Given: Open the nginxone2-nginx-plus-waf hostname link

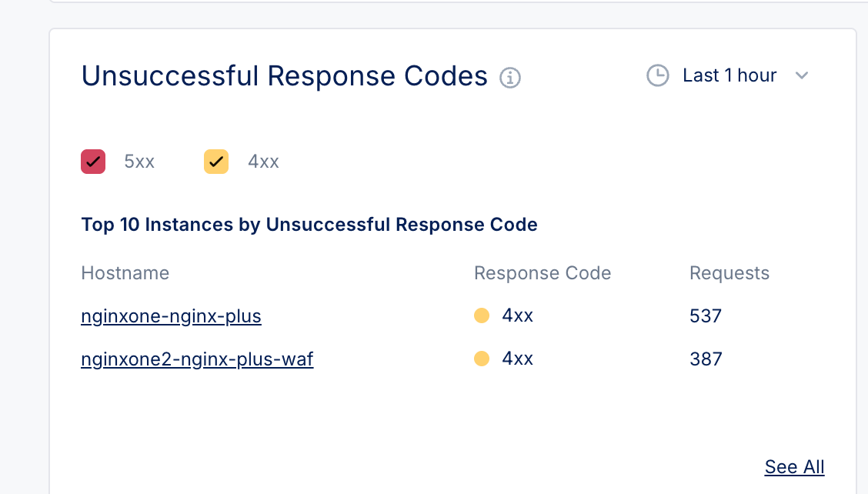Looking at the screenshot, I should click(x=197, y=359).
